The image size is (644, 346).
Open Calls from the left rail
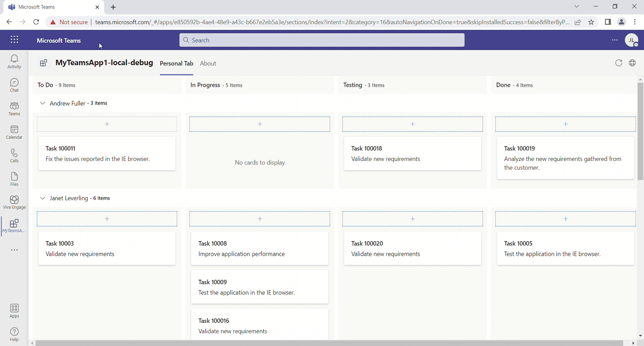click(14, 156)
